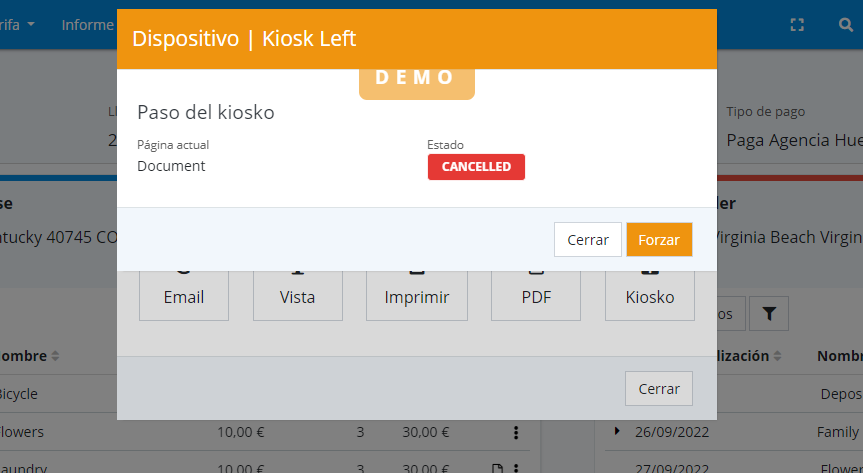Open the Tarifa dropdown menu
This screenshot has width=863, height=473.
19,24
